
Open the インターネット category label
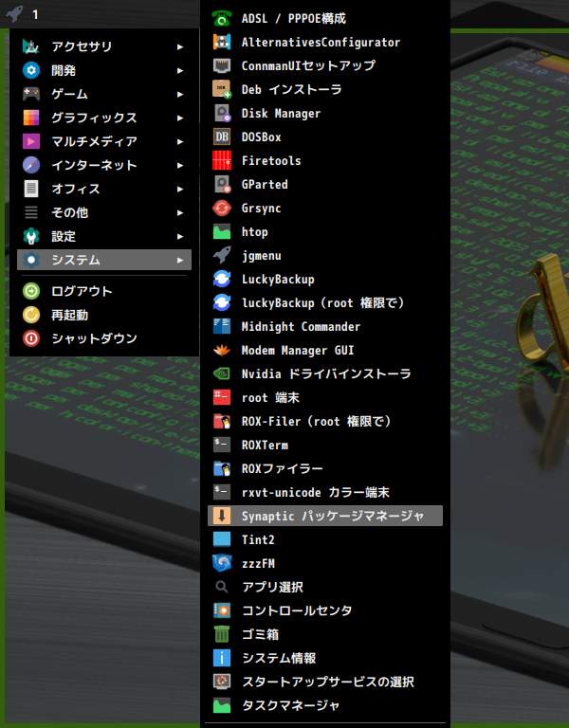94,165
